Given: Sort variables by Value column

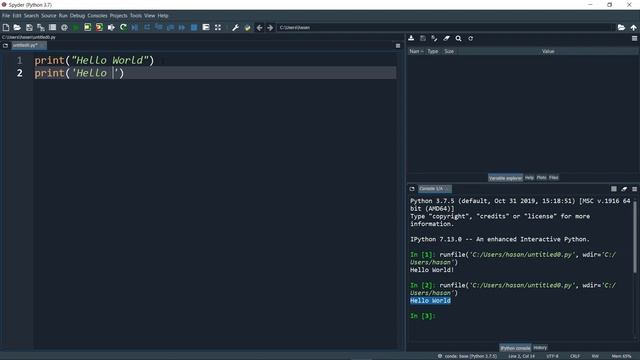Looking at the screenshot, I should [548, 51].
